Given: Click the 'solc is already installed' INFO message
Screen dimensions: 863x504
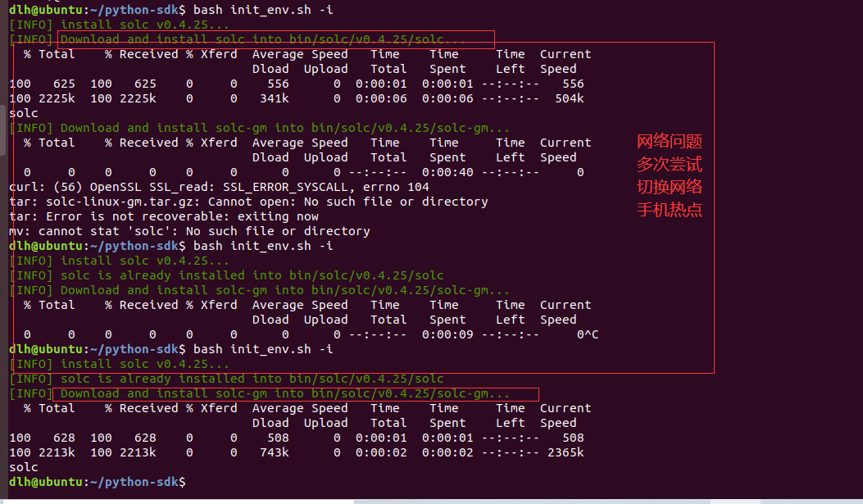Looking at the screenshot, I should [x=226, y=275].
